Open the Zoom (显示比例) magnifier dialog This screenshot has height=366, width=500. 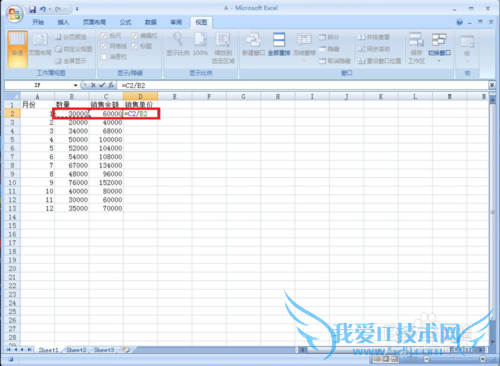point(178,44)
